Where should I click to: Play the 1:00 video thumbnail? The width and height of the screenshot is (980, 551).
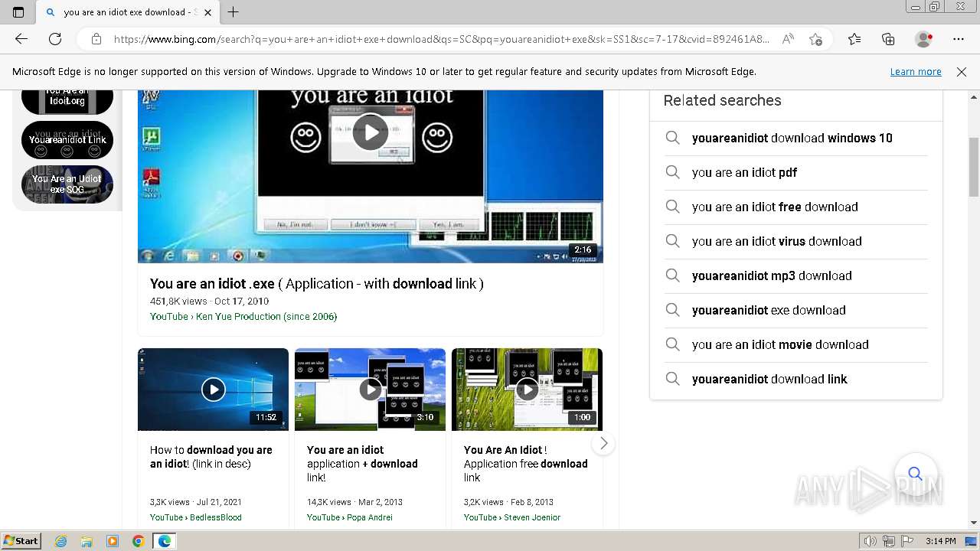tap(527, 390)
